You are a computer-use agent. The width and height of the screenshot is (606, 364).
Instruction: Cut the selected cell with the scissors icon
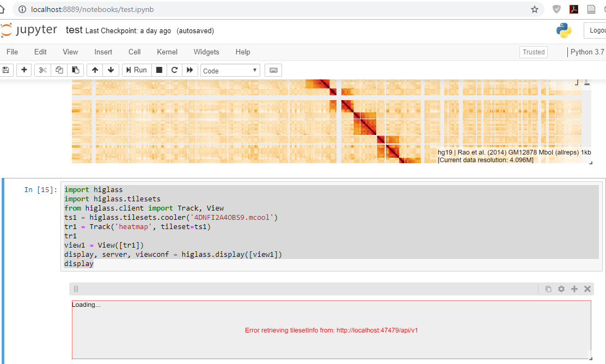pyautogui.click(x=42, y=70)
